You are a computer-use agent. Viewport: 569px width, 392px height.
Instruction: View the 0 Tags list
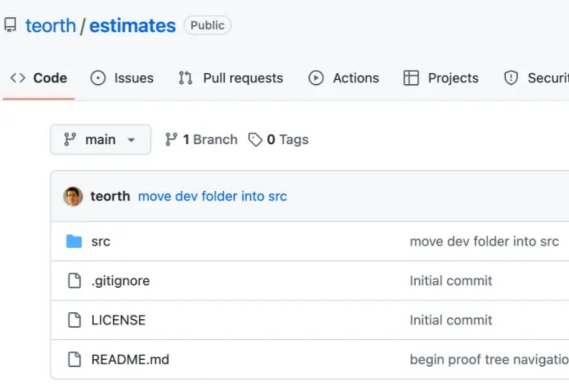pos(278,140)
